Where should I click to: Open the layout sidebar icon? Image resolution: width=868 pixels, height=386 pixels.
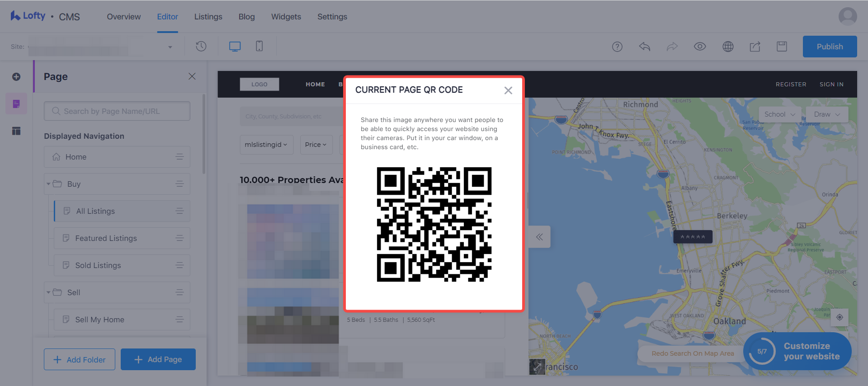tap(16, 131)
